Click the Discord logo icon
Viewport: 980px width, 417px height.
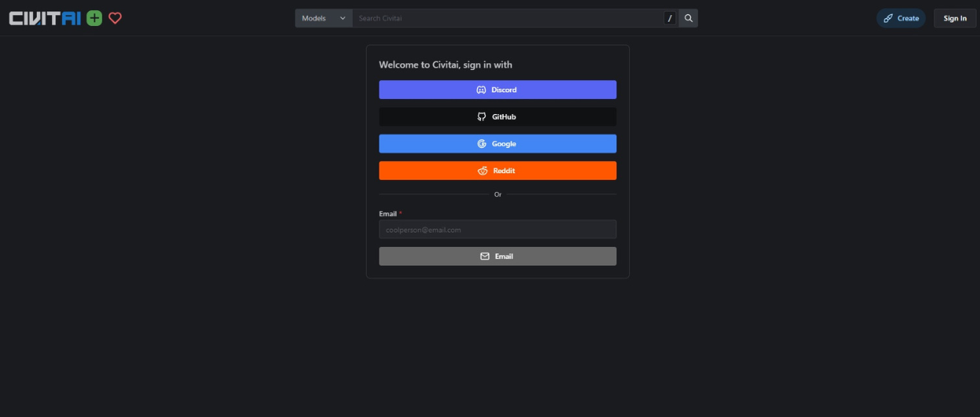(x=481, y=90)
